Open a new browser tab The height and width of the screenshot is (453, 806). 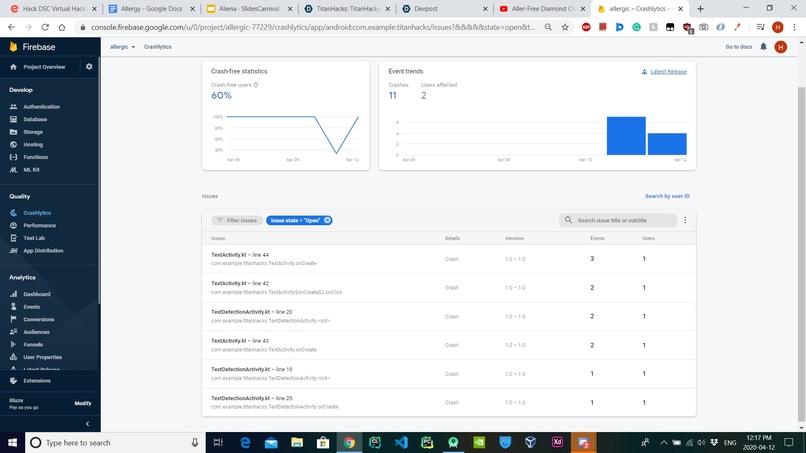tap(700, 9)
